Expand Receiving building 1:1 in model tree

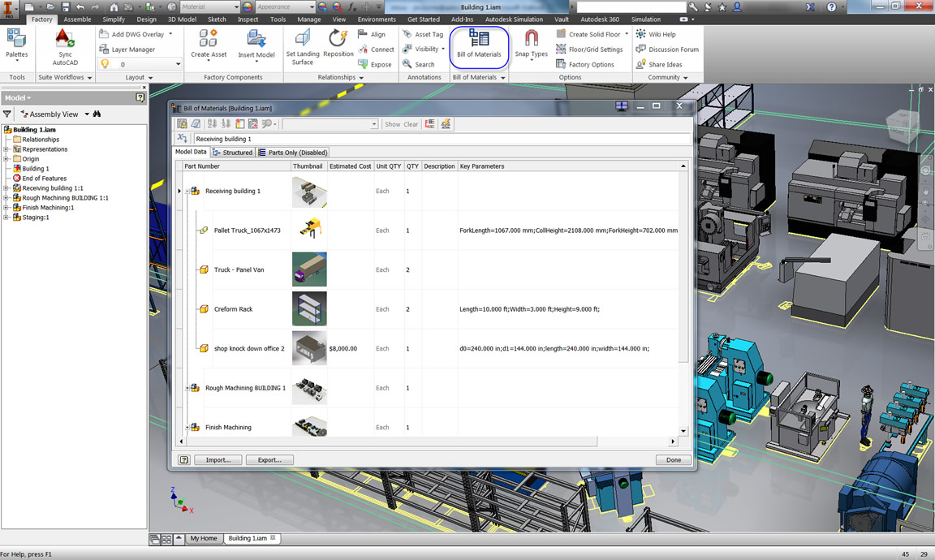[6, 188]
